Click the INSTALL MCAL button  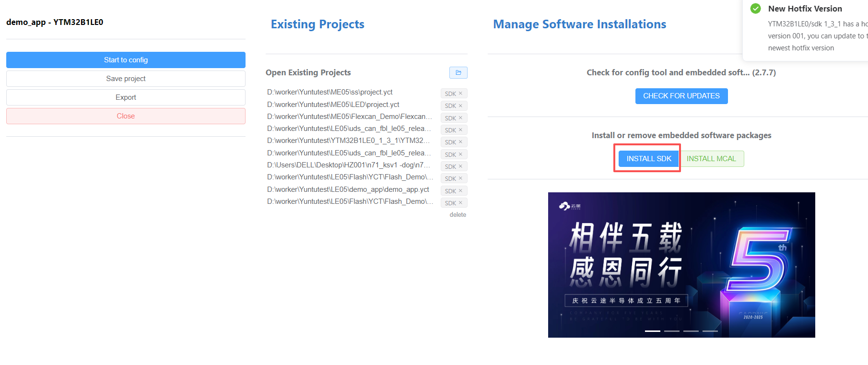coord(712,159)
